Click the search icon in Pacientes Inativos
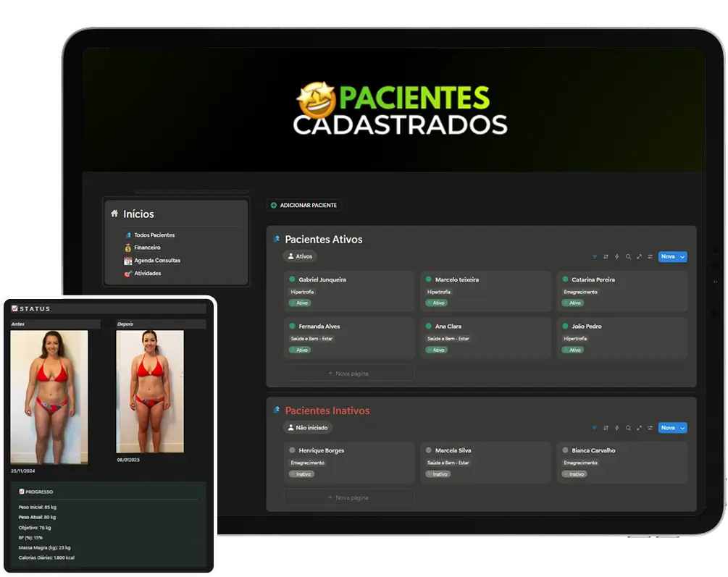Image resolution: width=728 pixels, height=577 pixels. [628, 428]
